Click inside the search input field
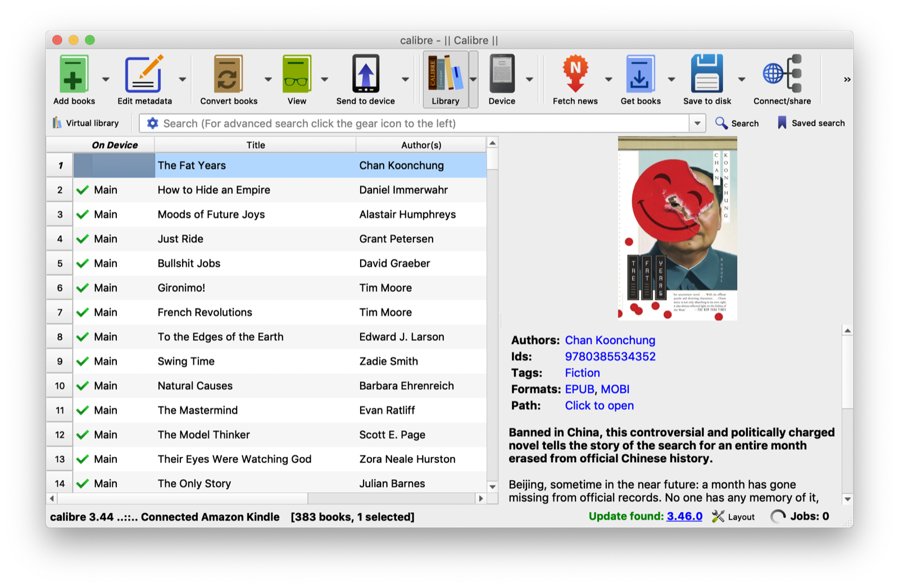The height and width of the screenshot is (588, 899). point(393,123)
